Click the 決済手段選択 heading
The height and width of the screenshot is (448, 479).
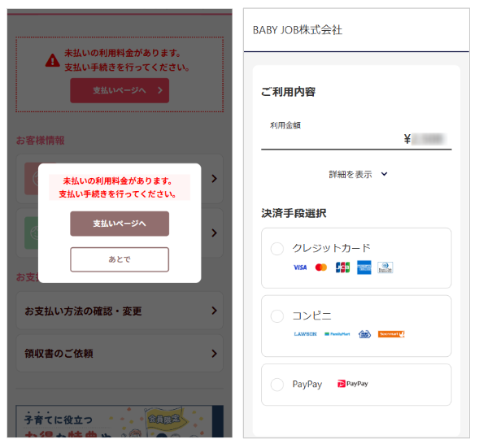[294, 213]
